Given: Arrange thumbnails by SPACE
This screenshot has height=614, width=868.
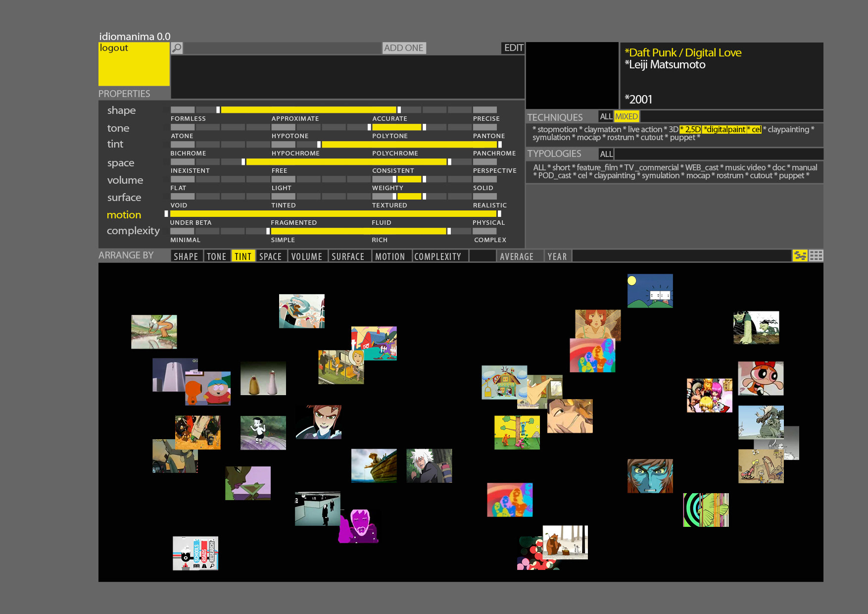Looking at the screenshot, I should click(x=271, y=256).
